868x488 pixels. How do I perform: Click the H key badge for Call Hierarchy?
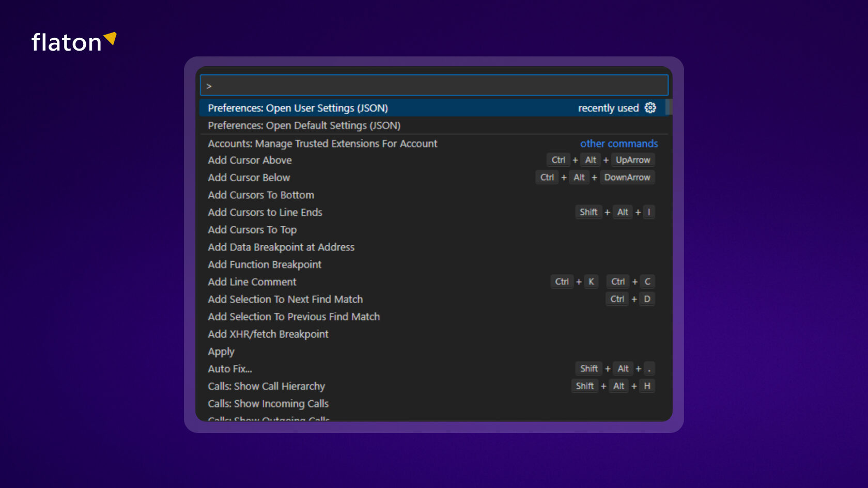(647, 386)
